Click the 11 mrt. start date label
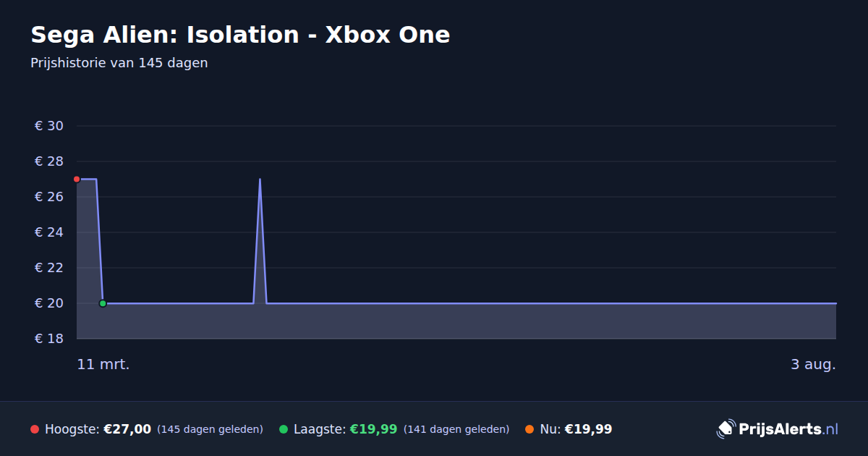This screenshot has height=456, width=868. point(103,364)
